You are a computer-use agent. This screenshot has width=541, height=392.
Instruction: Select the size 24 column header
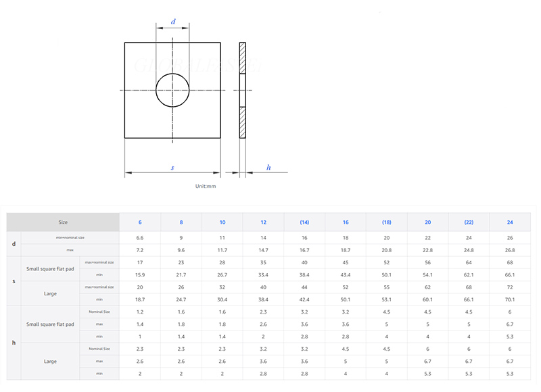(510, 222)
